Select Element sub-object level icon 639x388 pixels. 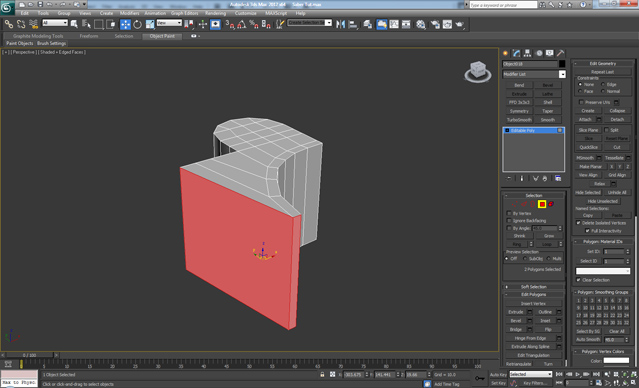coord(551,204)
